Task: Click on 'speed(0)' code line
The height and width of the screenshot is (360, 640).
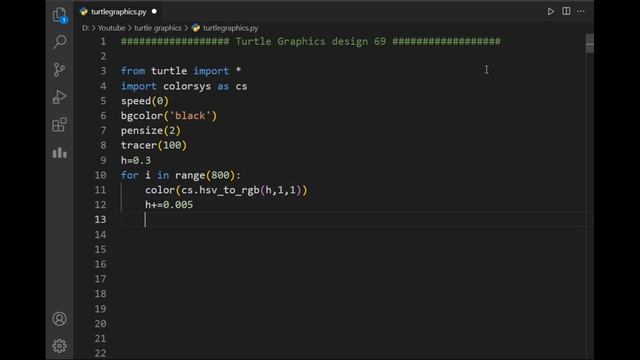Action: tap(144, 101)
